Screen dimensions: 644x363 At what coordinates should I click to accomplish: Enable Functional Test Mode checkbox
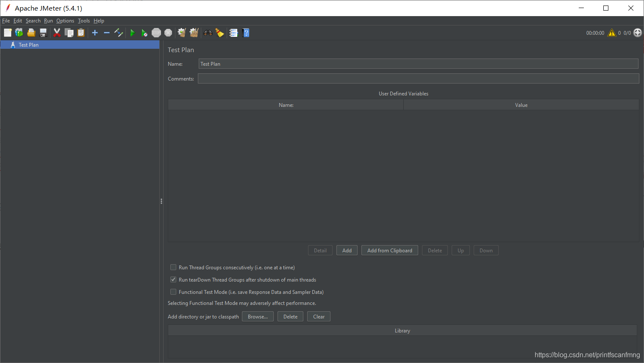pos(173,292)
